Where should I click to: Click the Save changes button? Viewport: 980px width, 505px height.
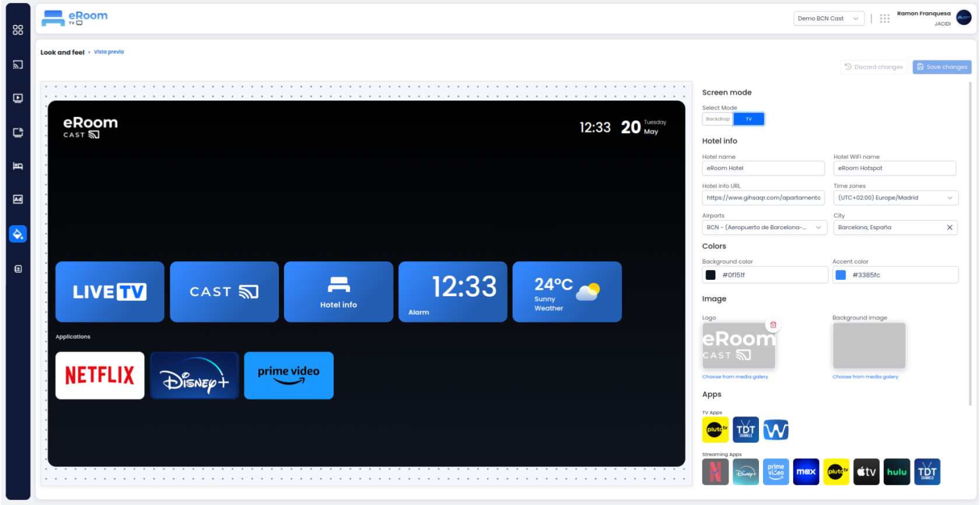tap(942, 67)
